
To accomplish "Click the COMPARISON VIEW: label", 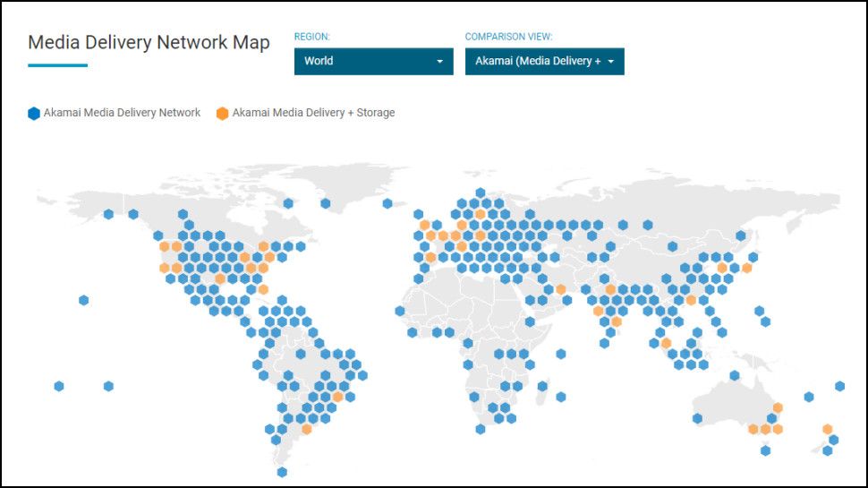I will [509, 37].
